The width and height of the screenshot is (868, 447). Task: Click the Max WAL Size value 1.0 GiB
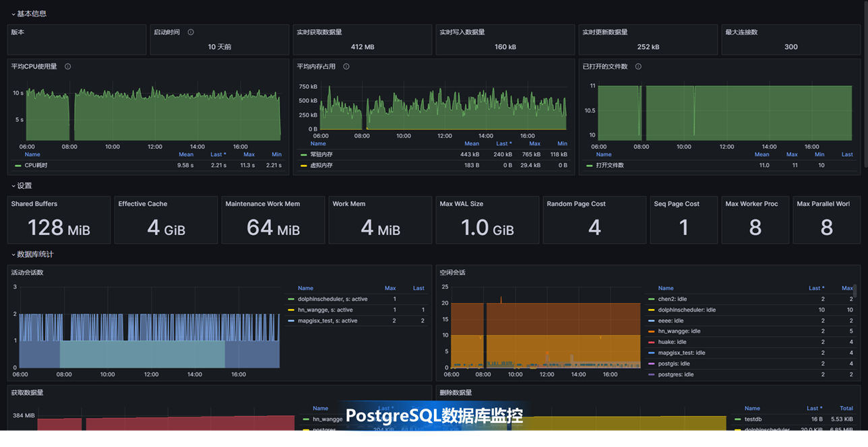(x=487, y=228)
